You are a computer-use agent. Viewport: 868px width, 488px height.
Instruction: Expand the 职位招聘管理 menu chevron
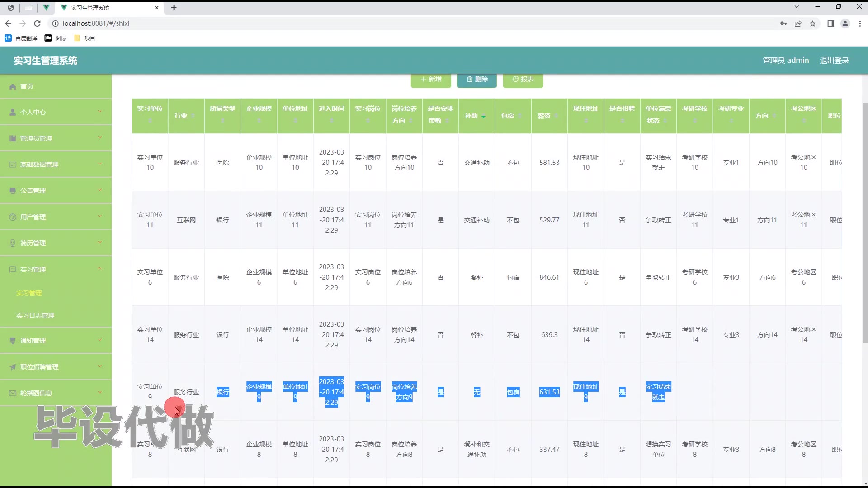(x=100, y=366)
